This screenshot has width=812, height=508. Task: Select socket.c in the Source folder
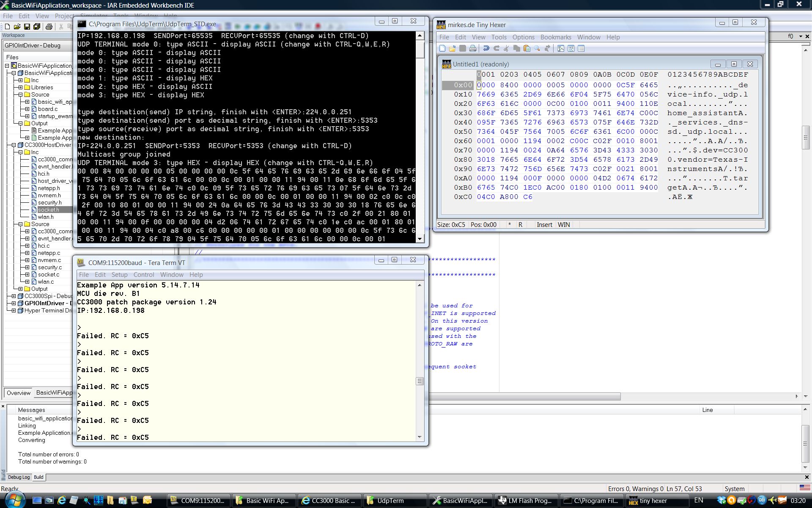48,274
